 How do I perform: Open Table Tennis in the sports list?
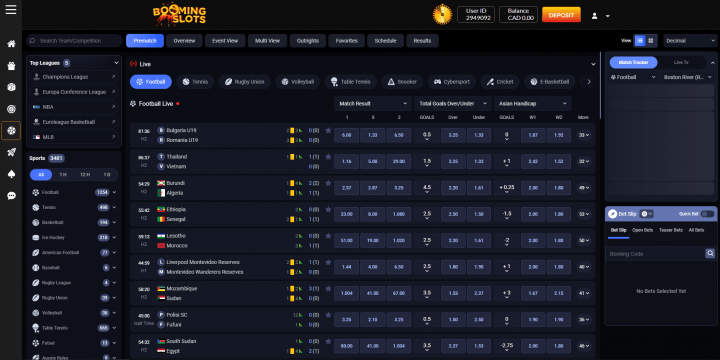pos(74,328)
